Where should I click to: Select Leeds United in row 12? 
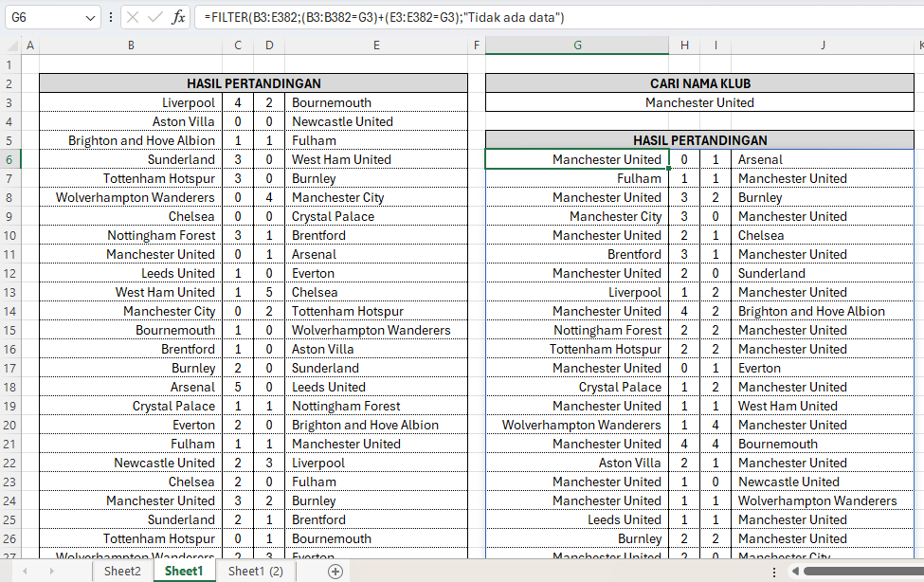(x=131, y=274)
